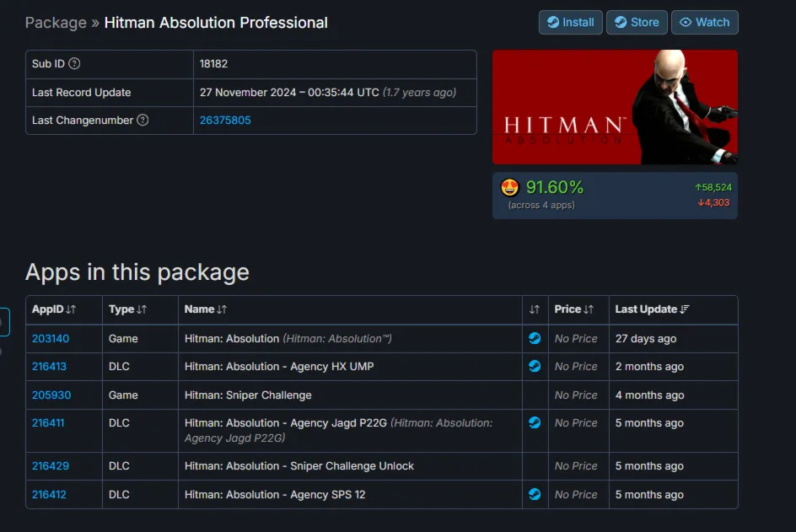The width and height of the screenshot is (796, 532).
Task: Select 'Hitman: Absolution - Agency SPS 12' name
Action: [275, 494]
